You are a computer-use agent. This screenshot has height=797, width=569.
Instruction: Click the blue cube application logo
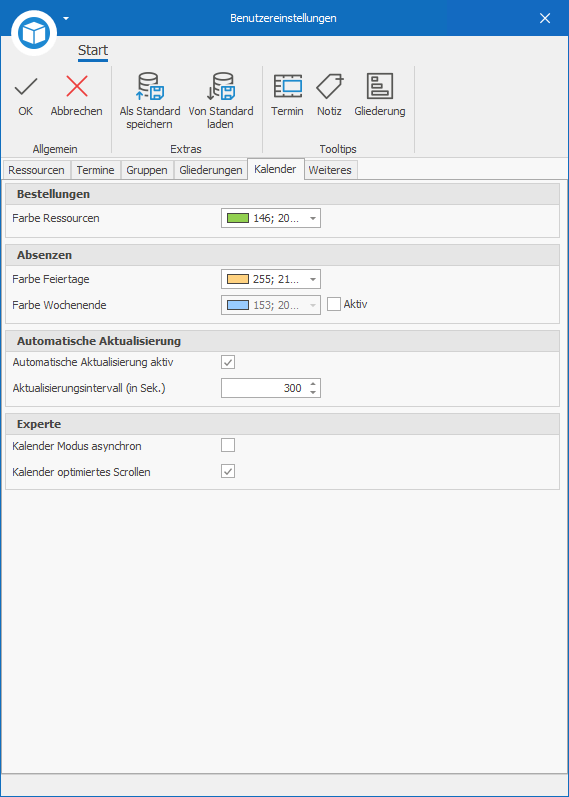(34, 33)
